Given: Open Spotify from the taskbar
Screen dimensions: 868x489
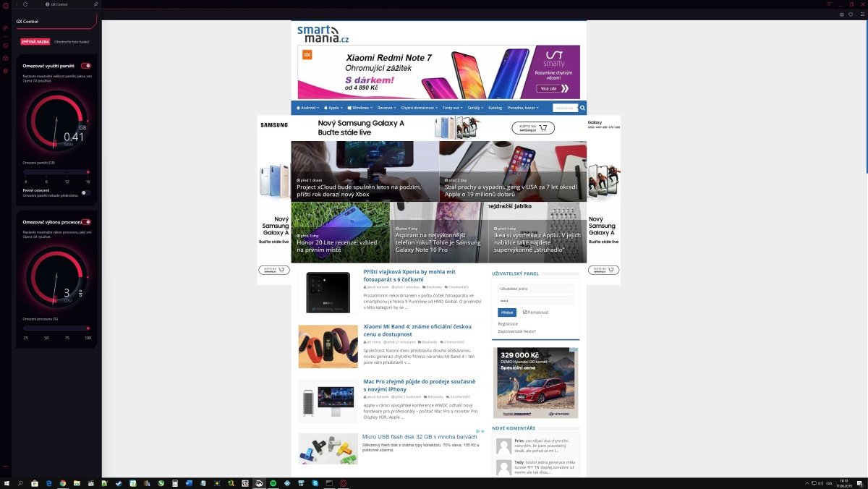Looking at the screenshot, I should [273, 482].
